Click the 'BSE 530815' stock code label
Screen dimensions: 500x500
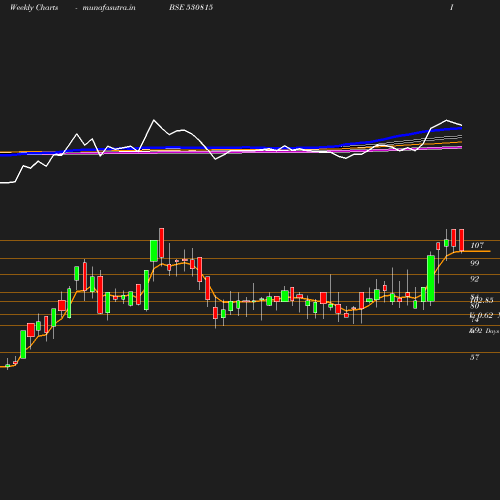coord(191,7)
